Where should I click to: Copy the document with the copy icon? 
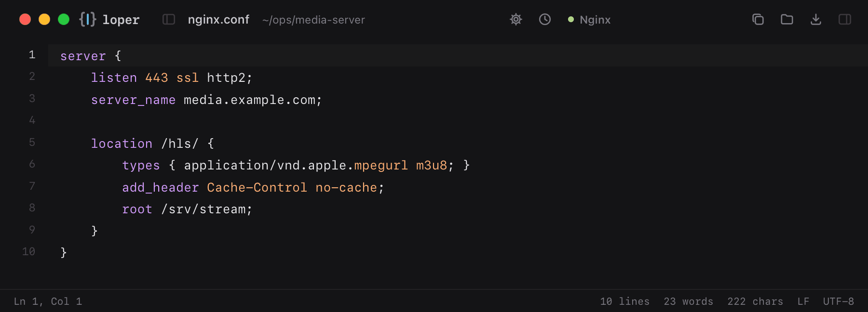(758, 19)
